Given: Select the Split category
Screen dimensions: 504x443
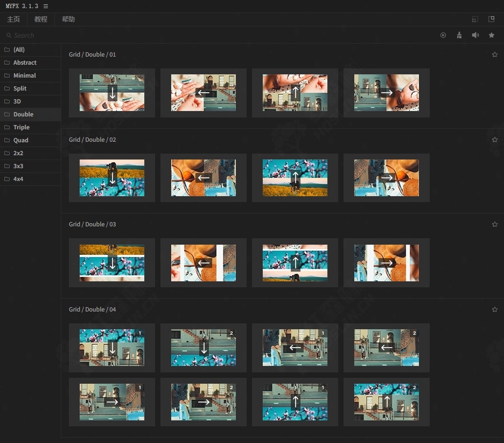Looking at the screenshot, I should pos(31,88).
